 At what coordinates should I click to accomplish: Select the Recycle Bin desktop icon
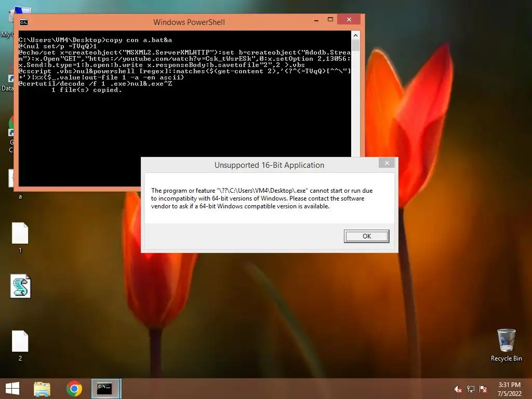click(506, 345)
